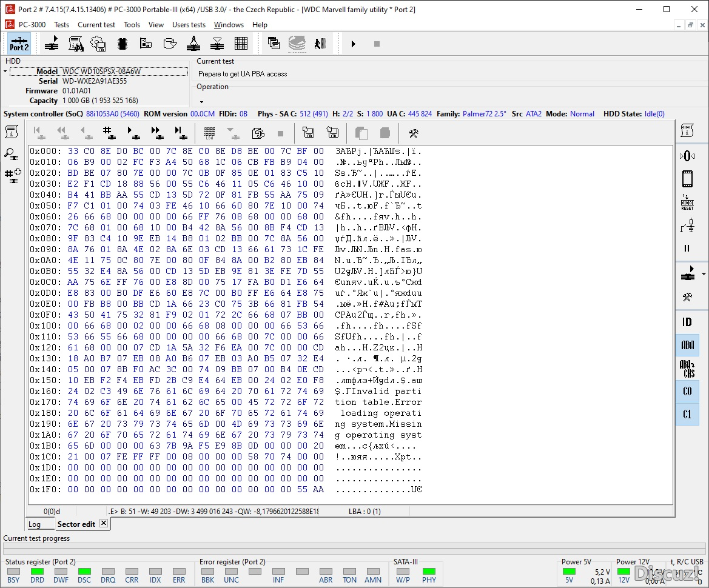Image resolution: width=709 pixels, height=588 pixels.
Task: Click fast-forward sectors icon in editor toolbar
Action: point(157,133)
